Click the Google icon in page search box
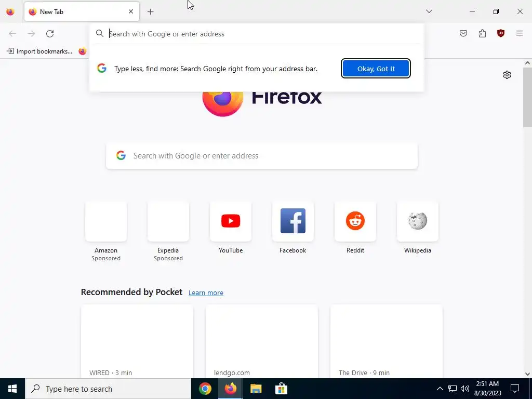 click(x=121, y=155)
